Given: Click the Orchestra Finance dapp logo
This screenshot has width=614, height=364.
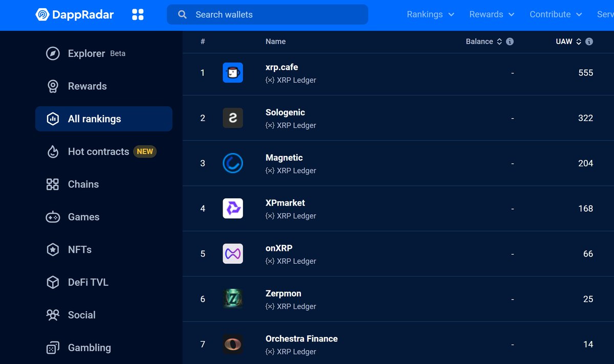Looking at the screenshot, I should [233, 344].
